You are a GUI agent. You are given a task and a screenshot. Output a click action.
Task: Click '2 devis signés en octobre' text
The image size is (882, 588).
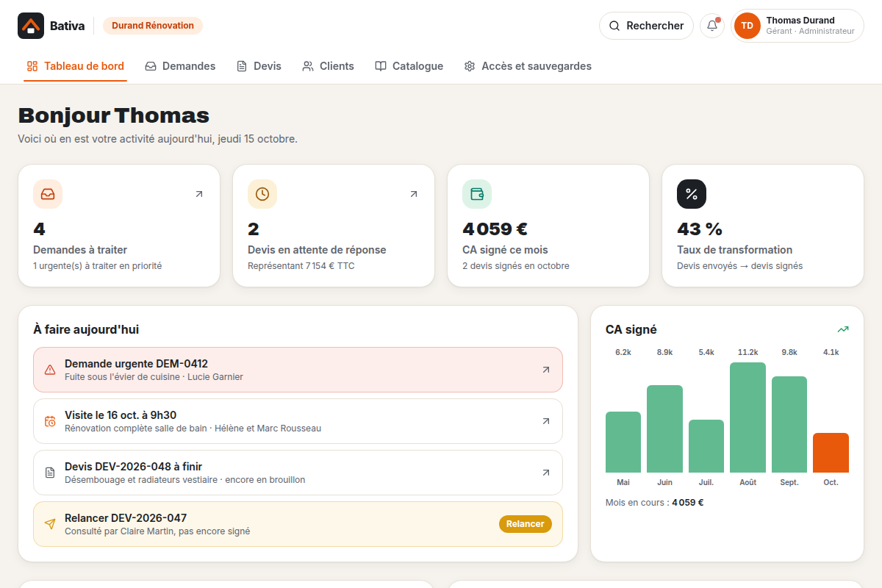tap(516, 266)
